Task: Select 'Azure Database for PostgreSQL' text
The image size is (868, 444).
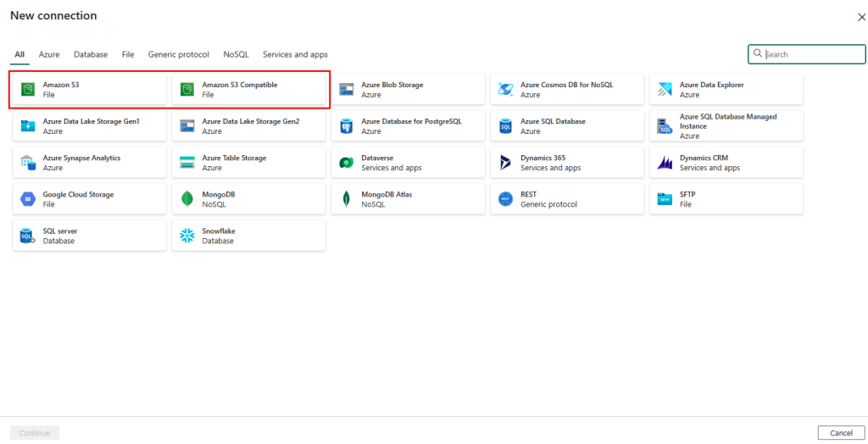Action: (x=411, y=121)
